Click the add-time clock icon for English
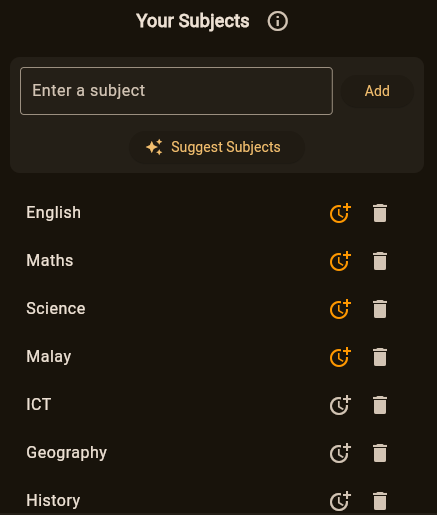 [340, 213]
